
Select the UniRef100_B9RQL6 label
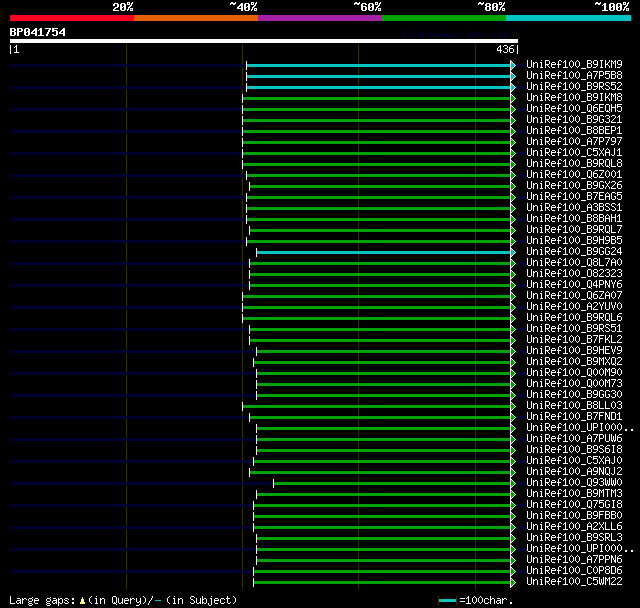(574, 318)
